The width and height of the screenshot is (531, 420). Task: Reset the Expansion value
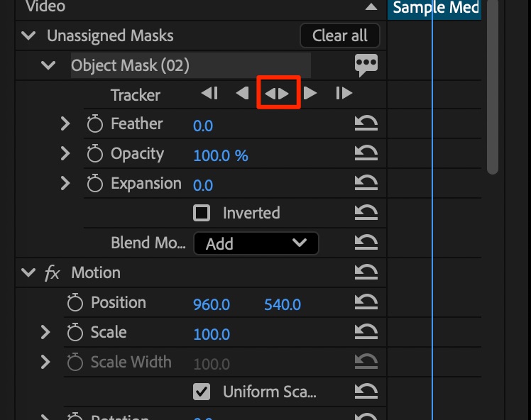point(366,184)
